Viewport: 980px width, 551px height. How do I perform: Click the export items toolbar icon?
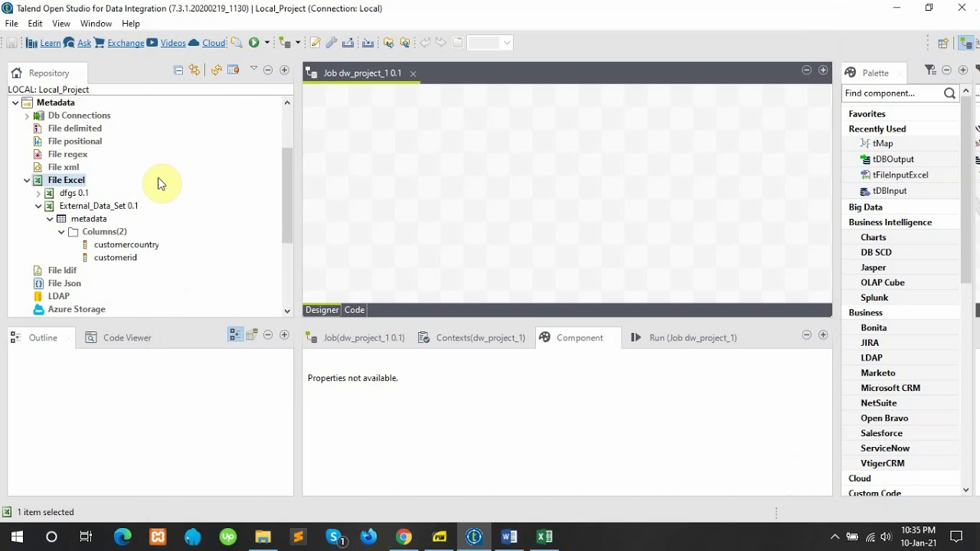[348, 43]
